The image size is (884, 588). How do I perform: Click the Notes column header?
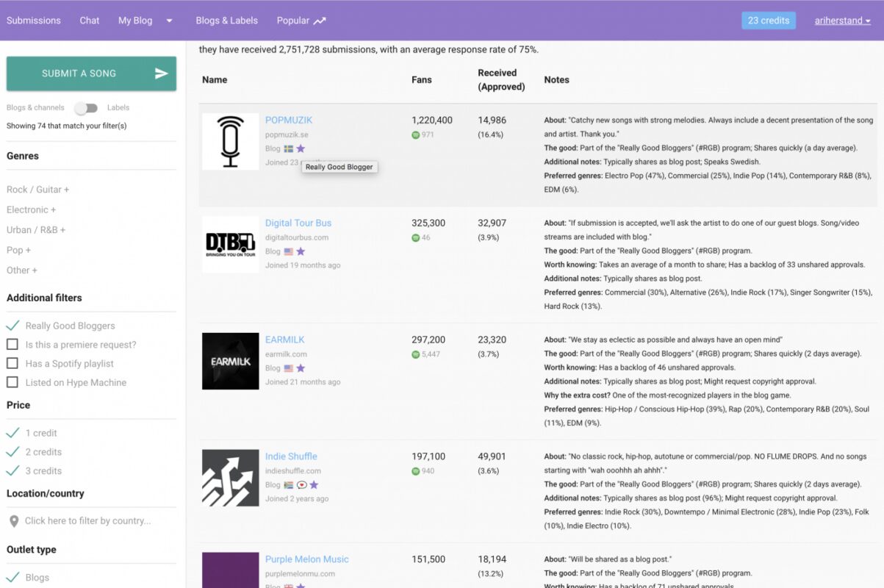[557, 80]
